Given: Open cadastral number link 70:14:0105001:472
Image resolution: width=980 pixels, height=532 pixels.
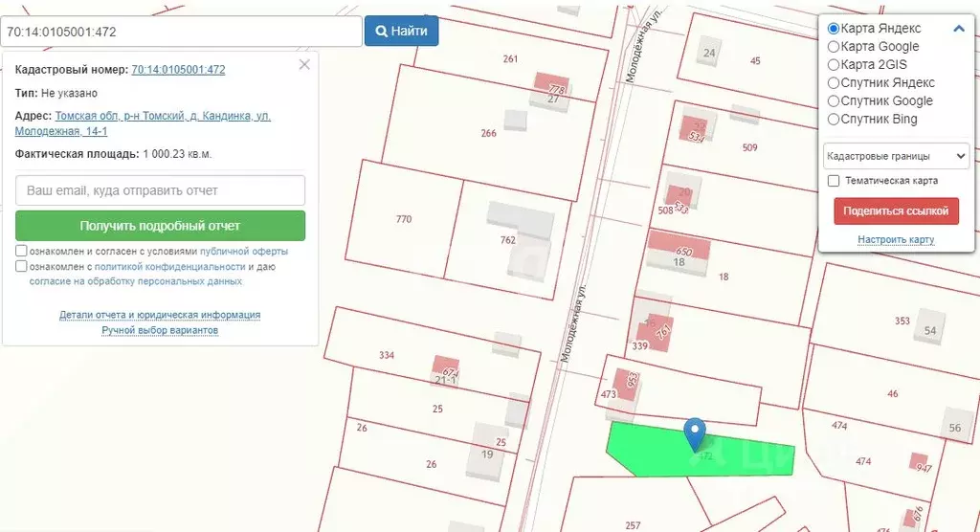Looking at the screenshot, I should (x=178, y=70).
